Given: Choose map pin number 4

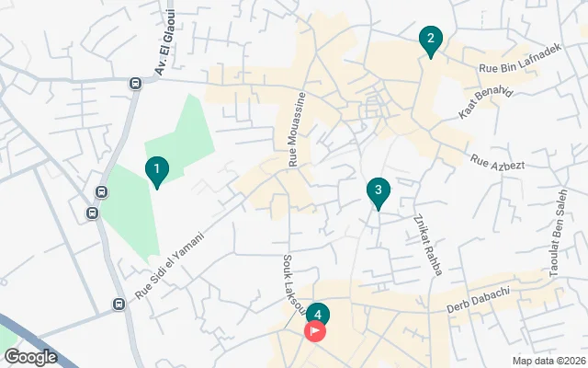Looking at the screenshot, I should pyautogui.click(x=318, y=314).
